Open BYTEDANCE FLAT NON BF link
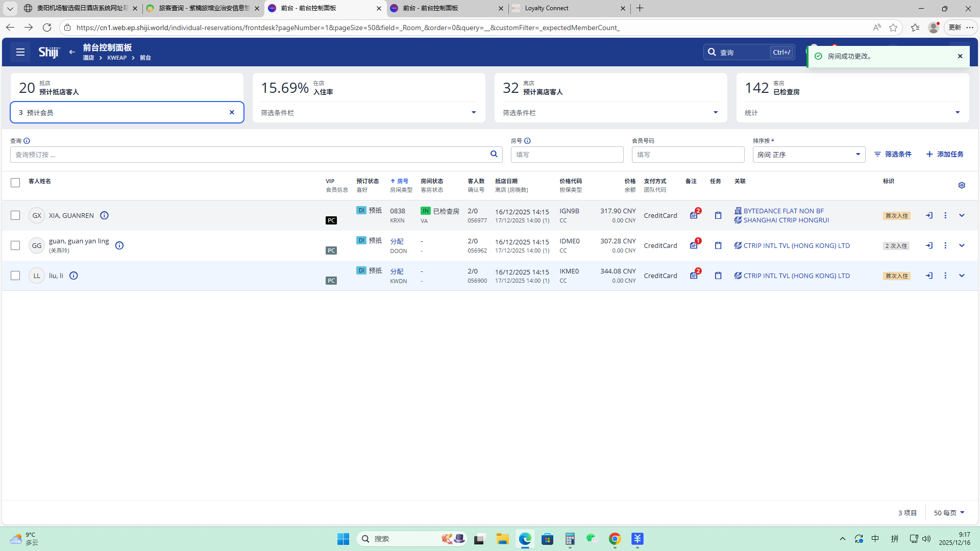 tap(783, 211)
